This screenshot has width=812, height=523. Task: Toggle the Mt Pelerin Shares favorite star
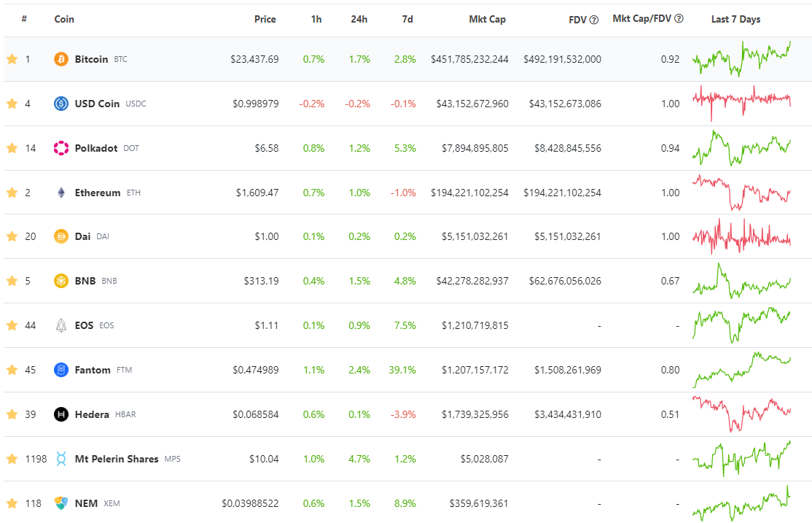pyautogui.click(x=12, y=460)
